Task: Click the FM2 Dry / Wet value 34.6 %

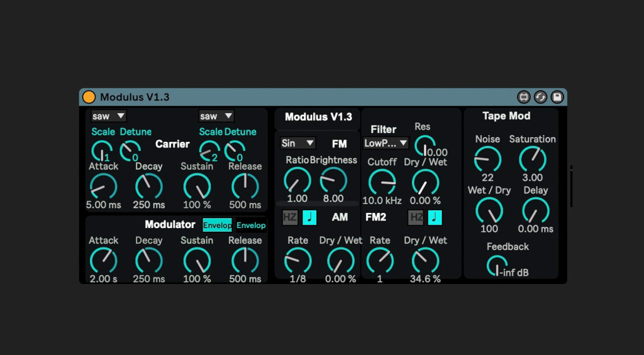Action: (x=426, y=279)
